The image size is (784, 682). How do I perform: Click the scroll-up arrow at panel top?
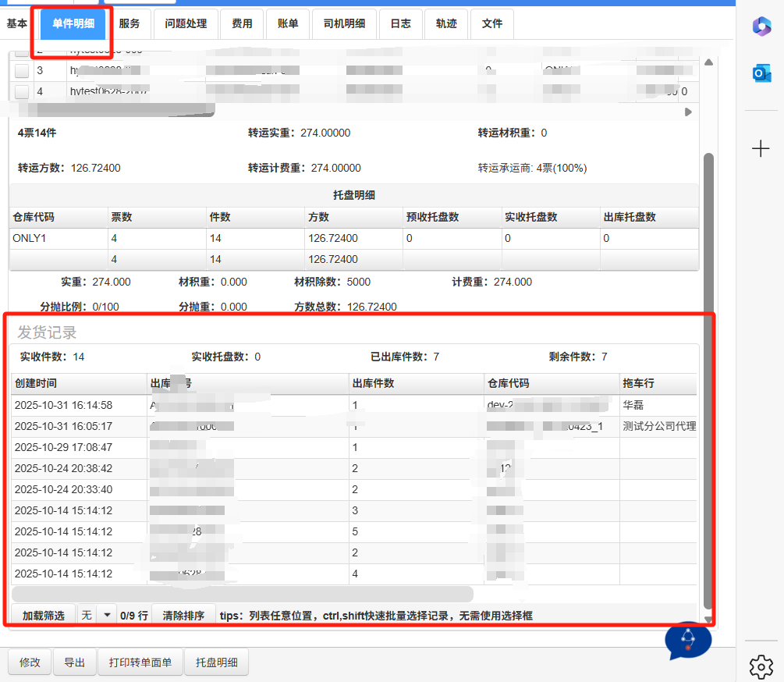point(708,62)
